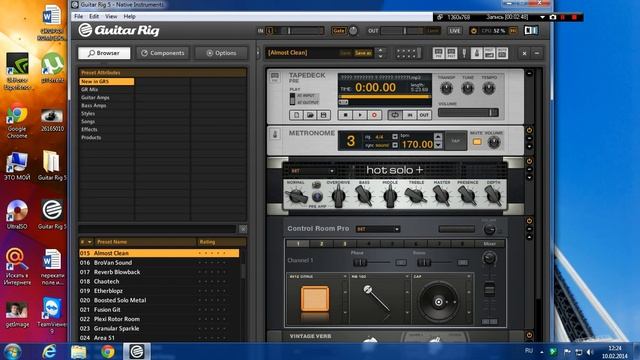Toggle the Metronome MUTE button
This screenshot has height=360, width=640.
477,142
